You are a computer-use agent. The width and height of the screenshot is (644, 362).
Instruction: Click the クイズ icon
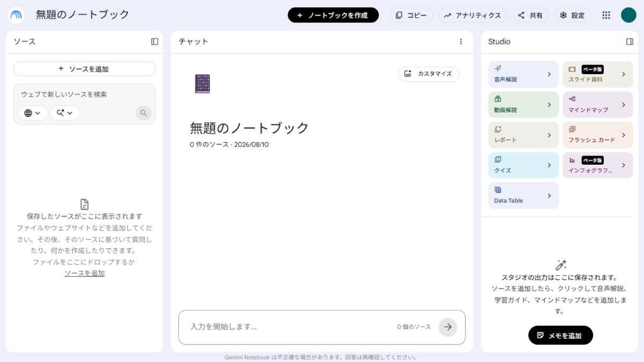[x=497, y=159]
